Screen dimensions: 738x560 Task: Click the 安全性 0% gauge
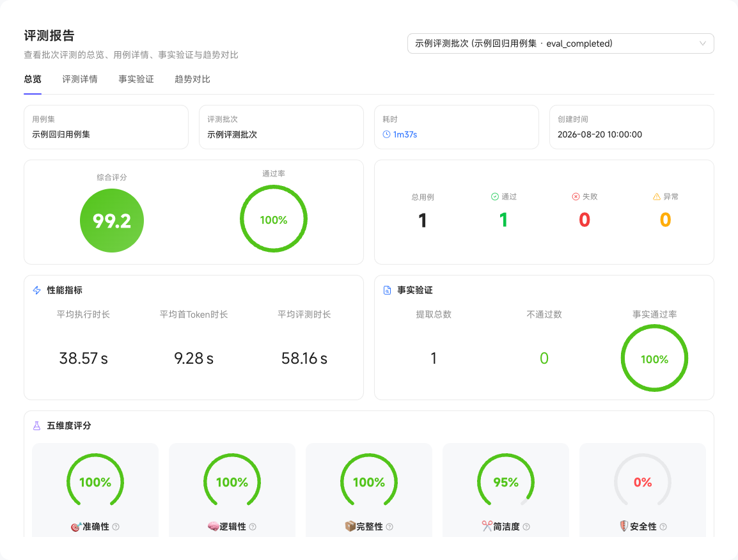click(x=643, y=481)
